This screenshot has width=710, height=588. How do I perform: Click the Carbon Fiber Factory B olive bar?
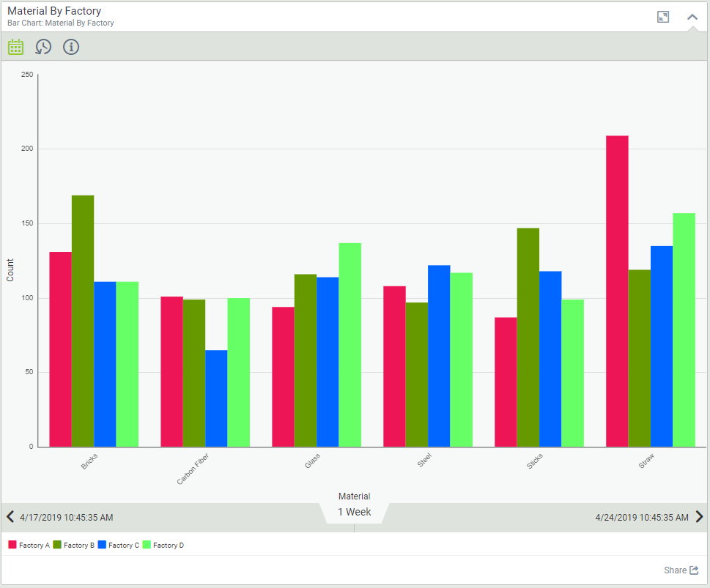194,373
